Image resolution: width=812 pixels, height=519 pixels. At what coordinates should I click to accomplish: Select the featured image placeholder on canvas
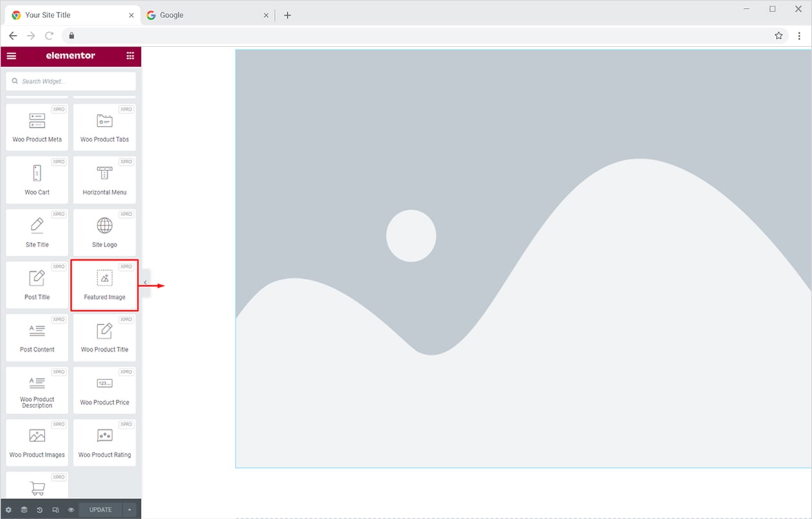tap(523, 258)
